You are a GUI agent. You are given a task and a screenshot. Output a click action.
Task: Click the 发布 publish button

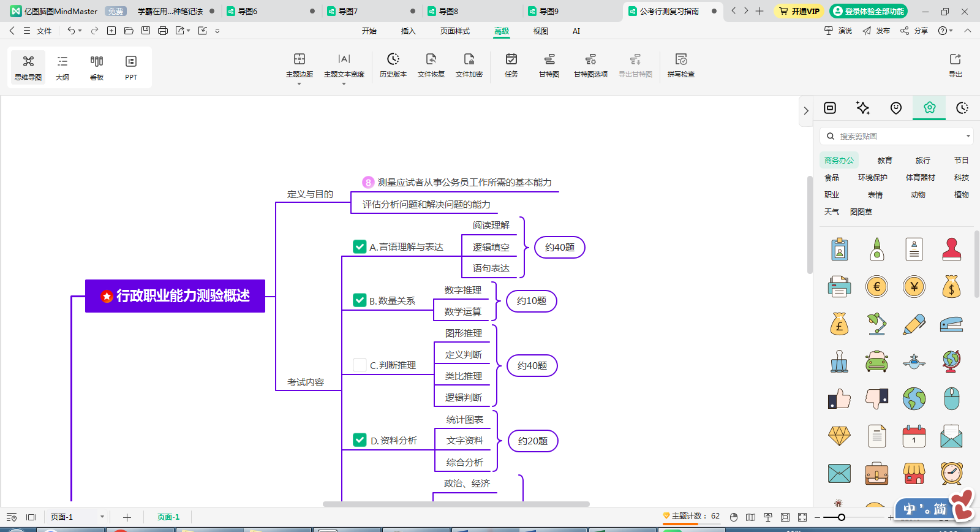pyautogui.click(x=876, y=31)
